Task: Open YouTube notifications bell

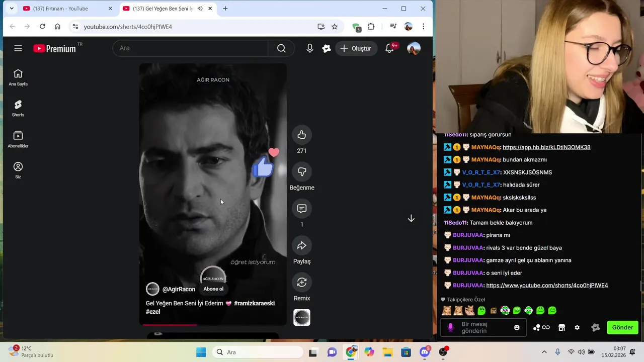Action: [x=389, y=48]
